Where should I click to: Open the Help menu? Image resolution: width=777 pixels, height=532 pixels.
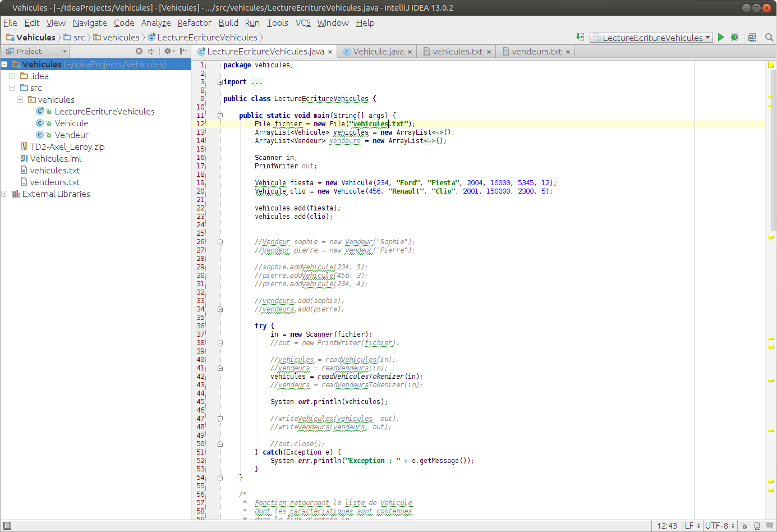[x=365, y=23]
